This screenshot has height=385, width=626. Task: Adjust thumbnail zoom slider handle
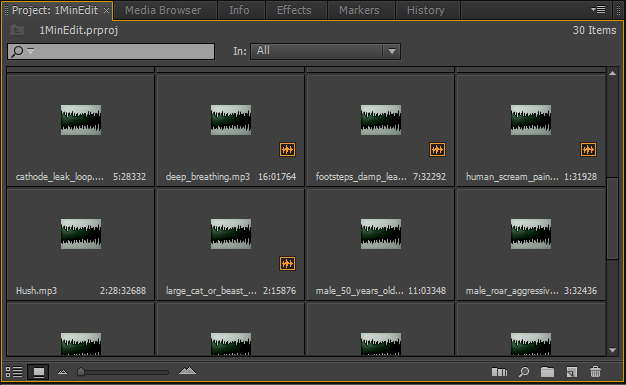coord(81,372)
